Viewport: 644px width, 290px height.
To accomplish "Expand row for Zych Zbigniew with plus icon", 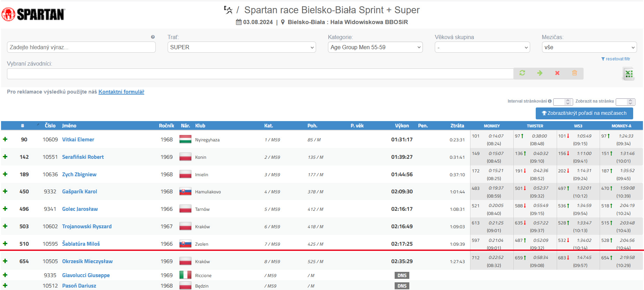I will tap(5, 174).
